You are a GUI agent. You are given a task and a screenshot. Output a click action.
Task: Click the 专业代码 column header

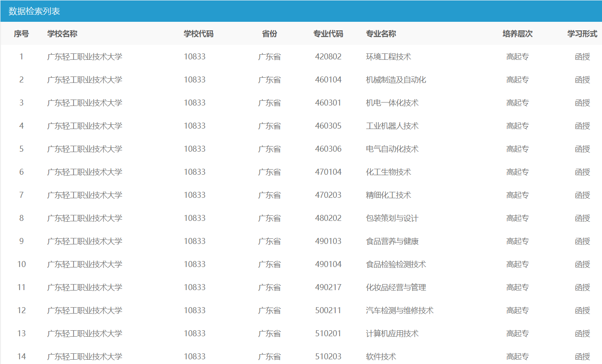[328, 34]
